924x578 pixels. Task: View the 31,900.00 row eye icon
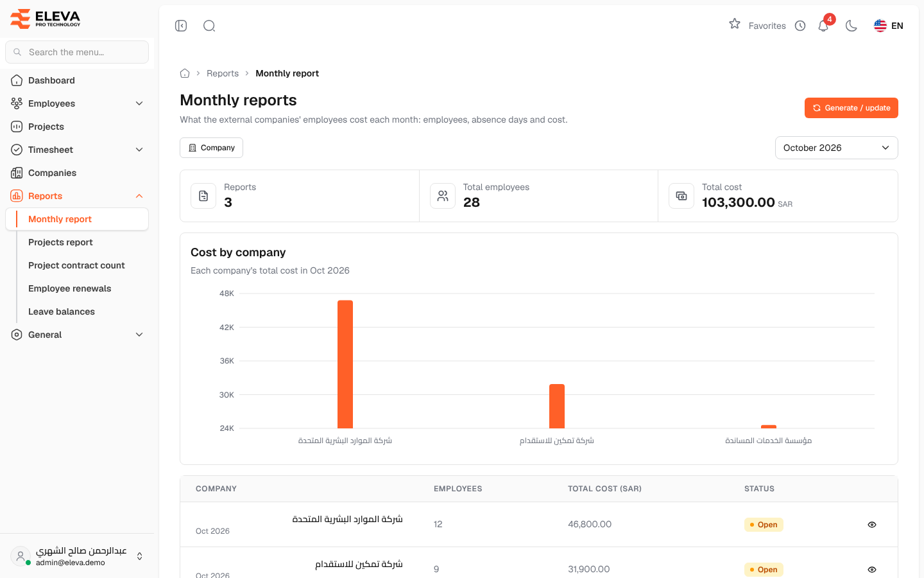(872, 570)
